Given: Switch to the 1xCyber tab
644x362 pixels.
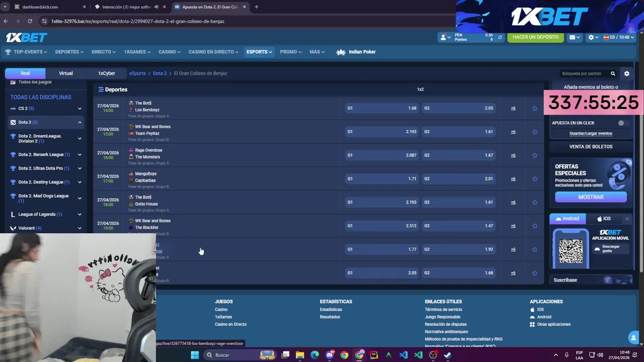Looking at the screenshot, I should click(x=107, y=73).
